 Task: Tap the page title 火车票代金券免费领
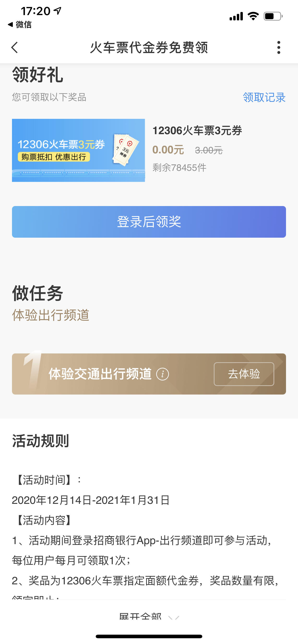[x=149, y=47]
